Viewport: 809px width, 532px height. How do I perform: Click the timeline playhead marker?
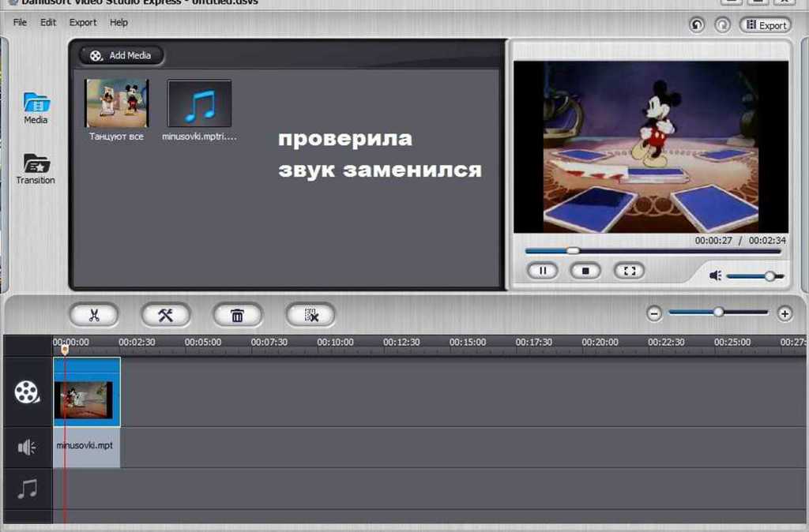click(65, 350)
